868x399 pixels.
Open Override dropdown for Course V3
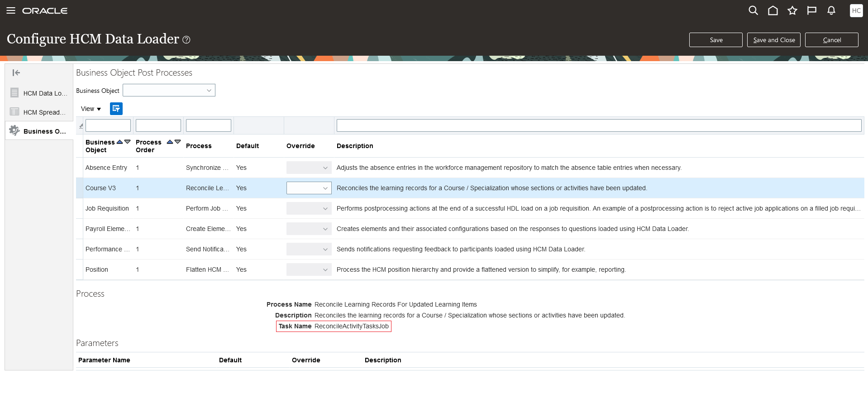309,188
